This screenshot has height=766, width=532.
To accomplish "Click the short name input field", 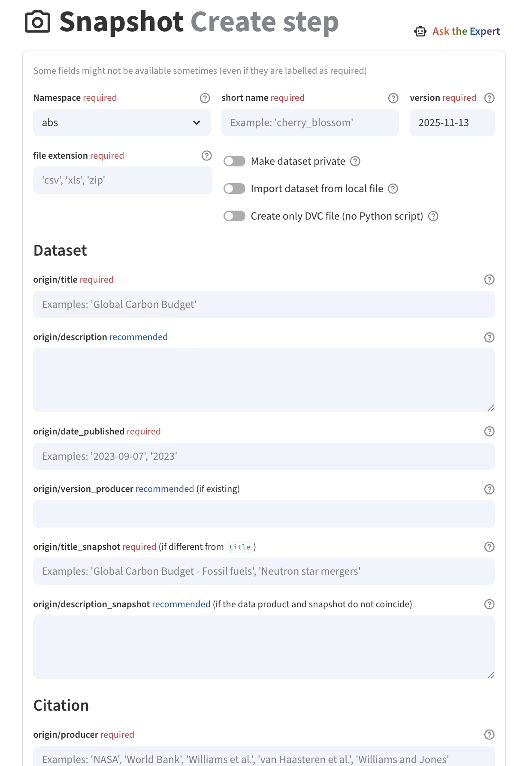I will click(x=310, y=123).
